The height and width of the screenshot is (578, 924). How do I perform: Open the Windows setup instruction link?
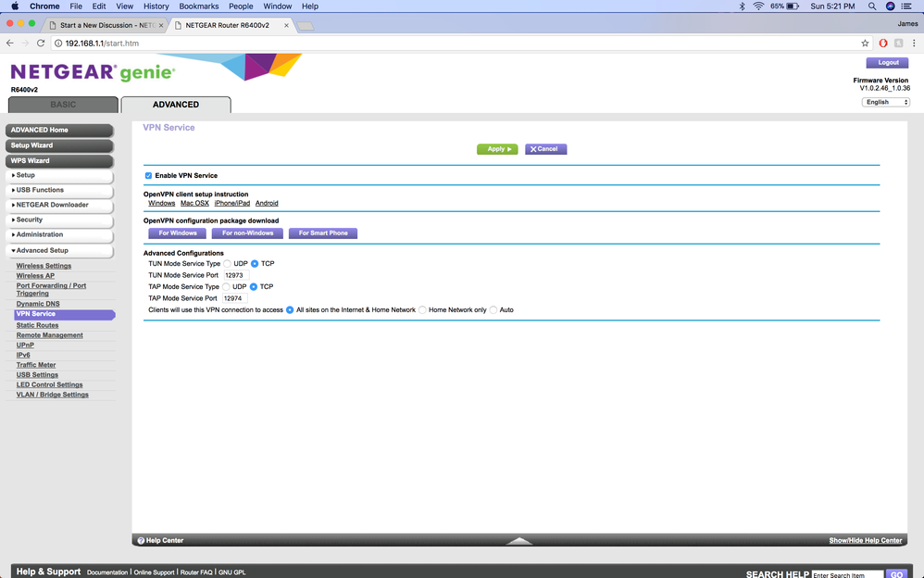pyautogui.click(x=161, y=203)
